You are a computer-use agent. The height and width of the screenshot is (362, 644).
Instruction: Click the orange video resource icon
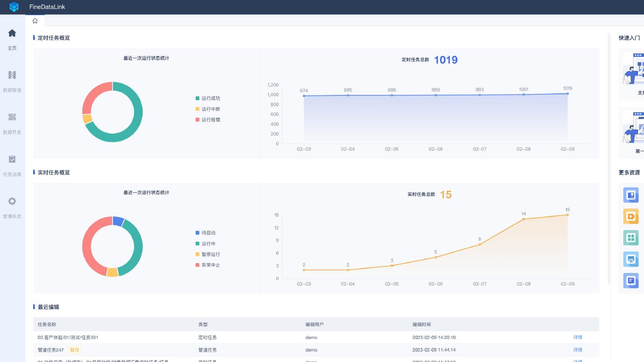pyautogui.click(x=630, y=217)
